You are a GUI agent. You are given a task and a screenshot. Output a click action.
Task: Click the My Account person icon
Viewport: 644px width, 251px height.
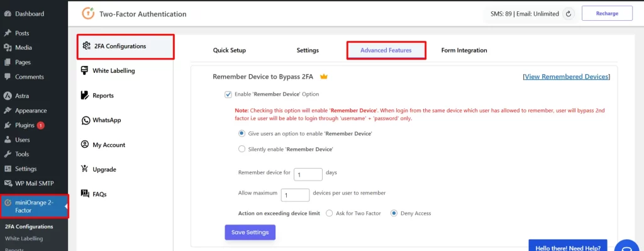click(x=85, y=145)
